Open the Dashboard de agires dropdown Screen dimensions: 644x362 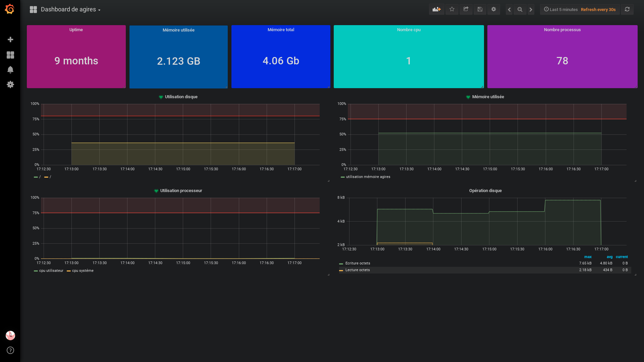70,9
